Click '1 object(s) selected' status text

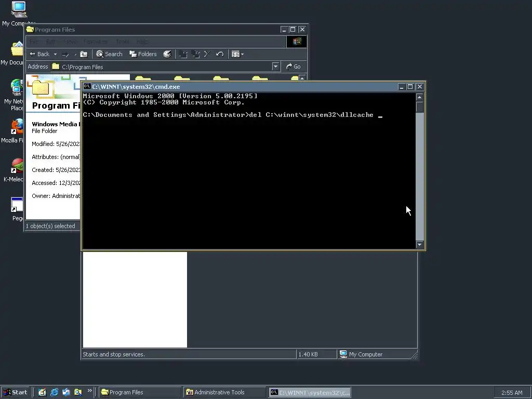(x=50, y=226)
